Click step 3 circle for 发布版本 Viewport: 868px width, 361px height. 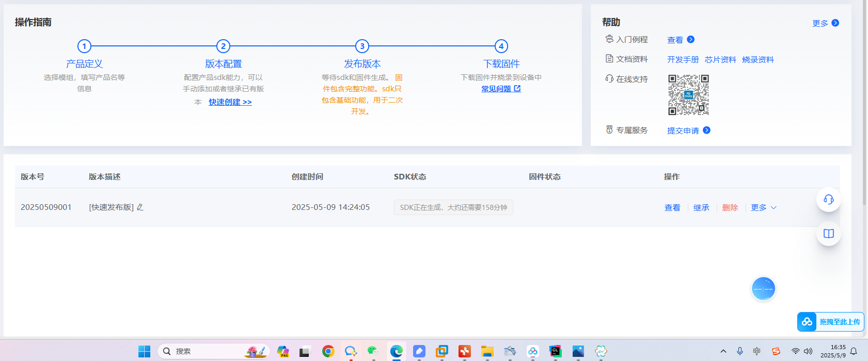tap(362, 46)
